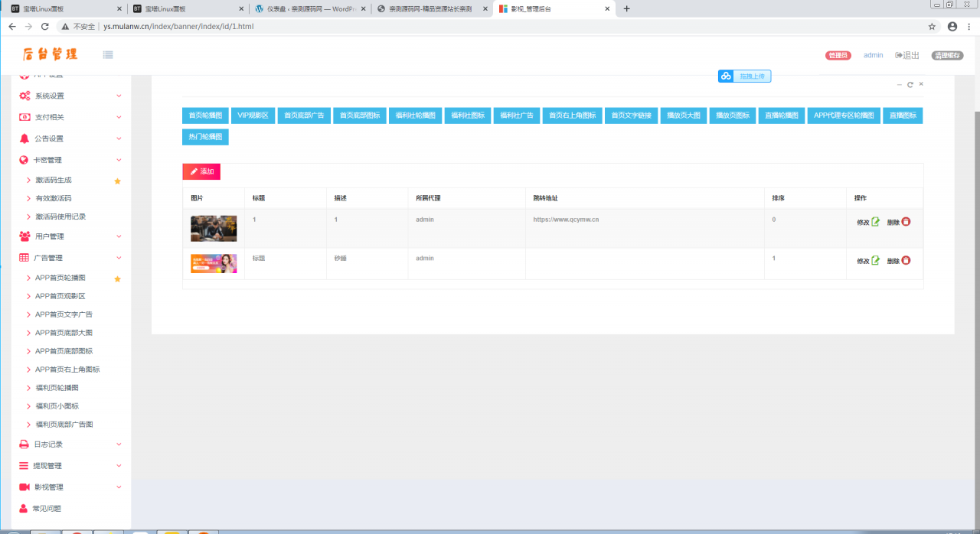The height and width of the screenshot is (534, 980).
Task: Expand 提现管理 chevron
Action: (119, 466)
